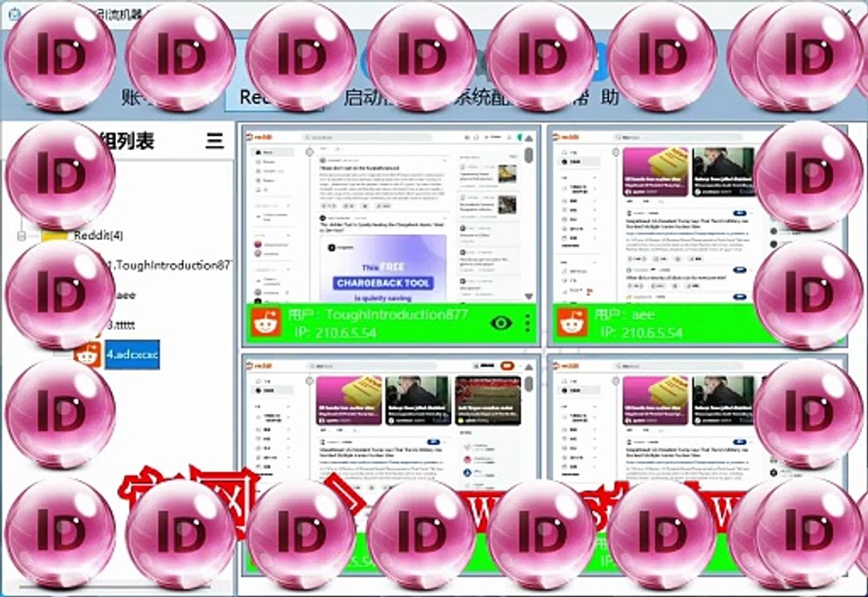Screen dimensions: 868x597
Task: Open three-dot menu on ToughIntroduction877 panel
Action: (x=527, y=323)
